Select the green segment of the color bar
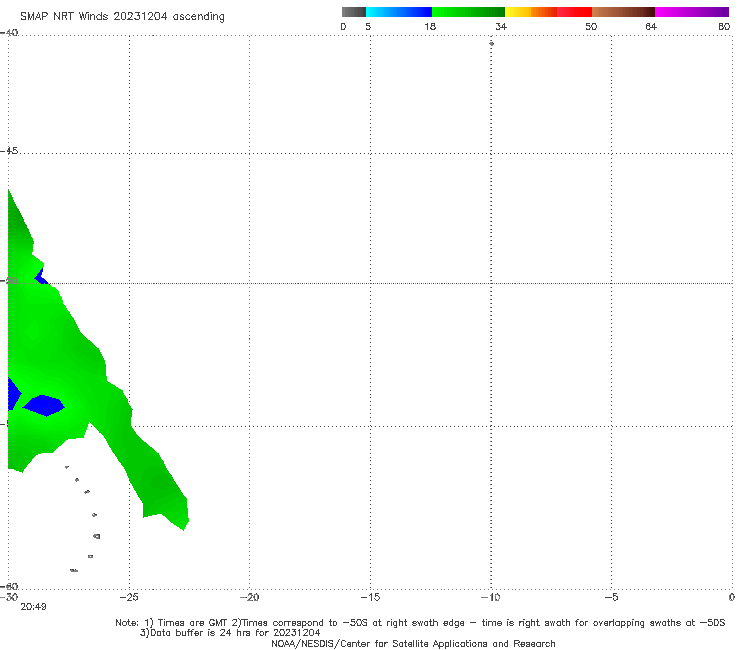 pyautogui.click(x=468, y=12)
